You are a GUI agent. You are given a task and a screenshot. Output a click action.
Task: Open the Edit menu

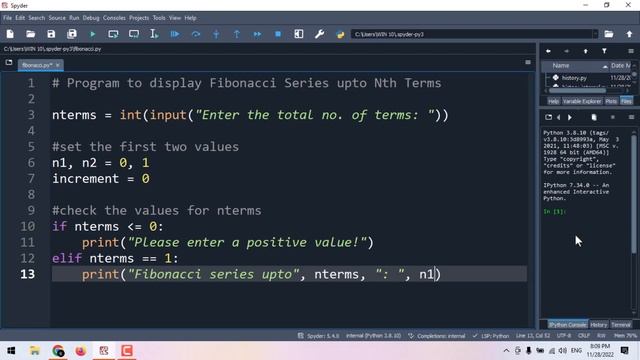(20, 18)
